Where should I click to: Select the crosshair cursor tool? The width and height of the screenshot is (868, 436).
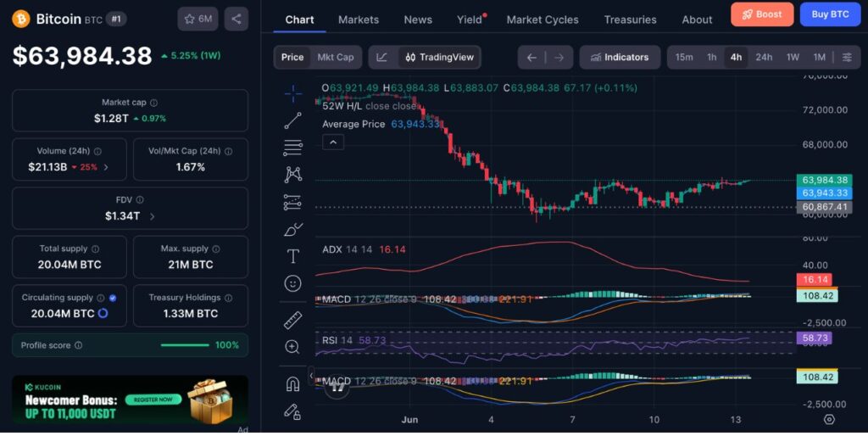click(x=292, y=94)
